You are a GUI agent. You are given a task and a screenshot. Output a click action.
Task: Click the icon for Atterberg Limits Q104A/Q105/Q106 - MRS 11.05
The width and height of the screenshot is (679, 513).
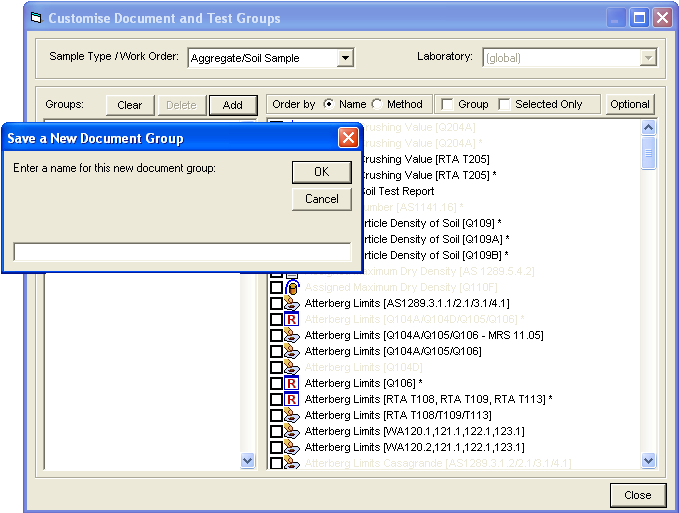coord(292,335)
